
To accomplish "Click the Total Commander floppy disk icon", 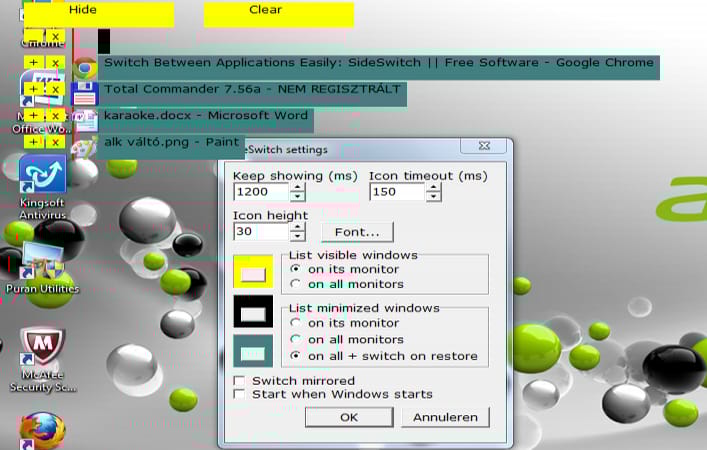I will [x=84, y=94].
